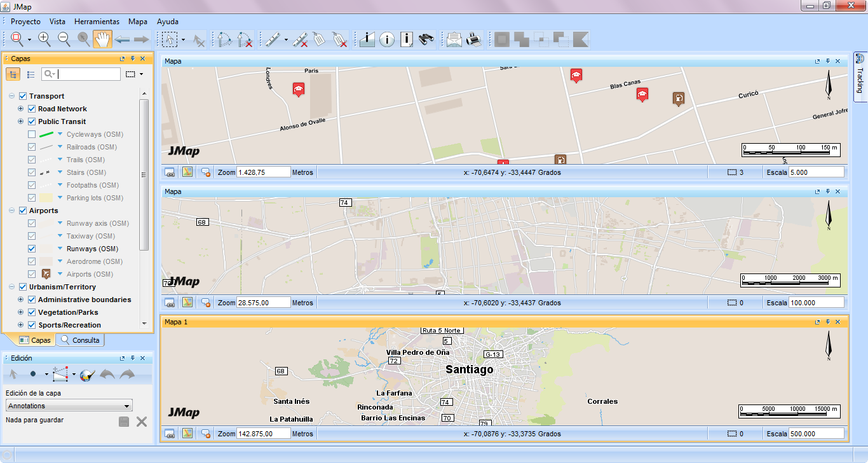This screenshot has width=868, height=463.
Task: Open the element information tool
Action: click(367, 39)
